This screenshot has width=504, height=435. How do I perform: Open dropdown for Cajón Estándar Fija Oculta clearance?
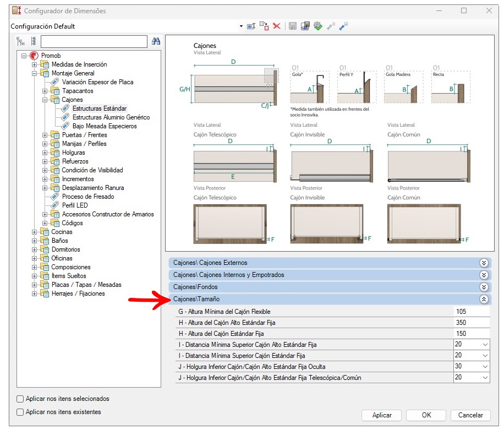tap(484, 367)
